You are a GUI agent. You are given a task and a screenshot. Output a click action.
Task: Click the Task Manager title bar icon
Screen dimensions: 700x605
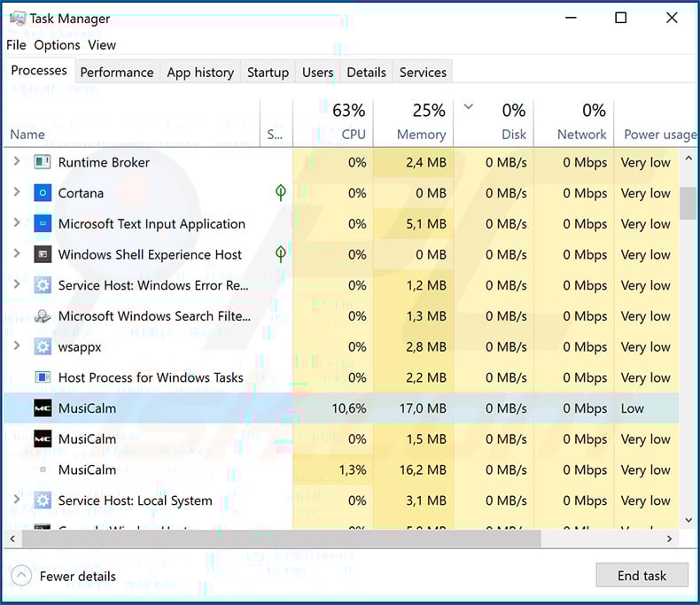click(18, 19)
